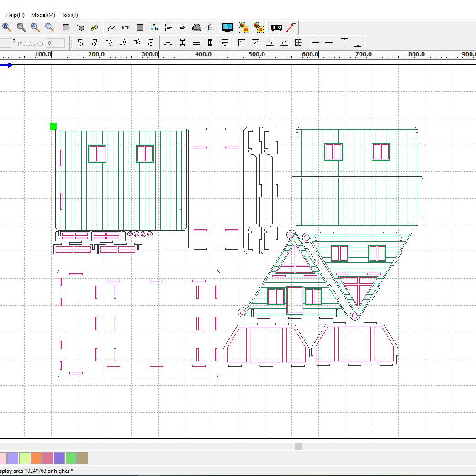Click the horizontal scrollbar thumb below canvas
This screenshot has width=476, height=476.
[298, 446]
